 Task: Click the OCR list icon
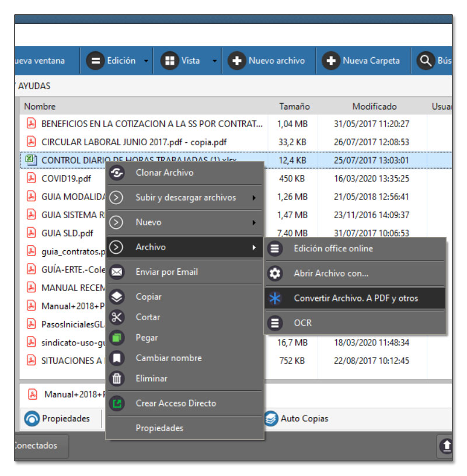pos(275,323)
